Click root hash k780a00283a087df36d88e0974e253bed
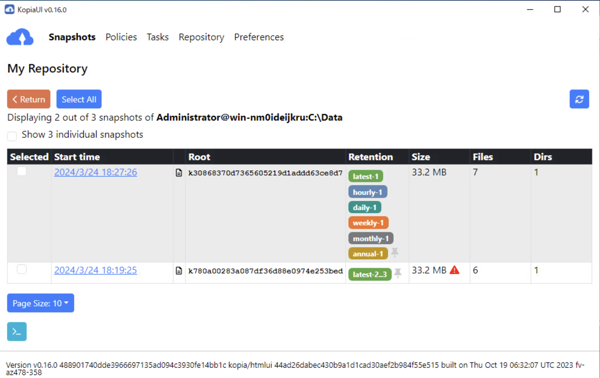This screenshot has height=378, width=600. pyautogui.click(x=265, y=271)
